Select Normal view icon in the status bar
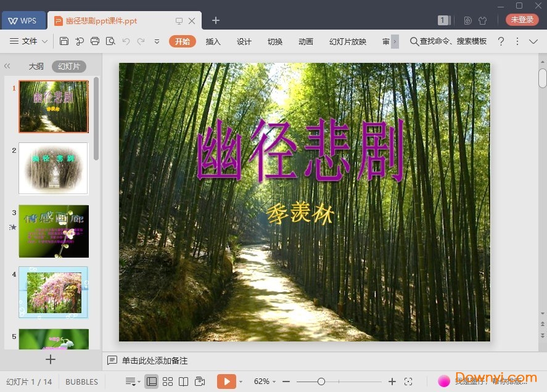The height and width of the screenshot is (392, 547). pos(152,381)
